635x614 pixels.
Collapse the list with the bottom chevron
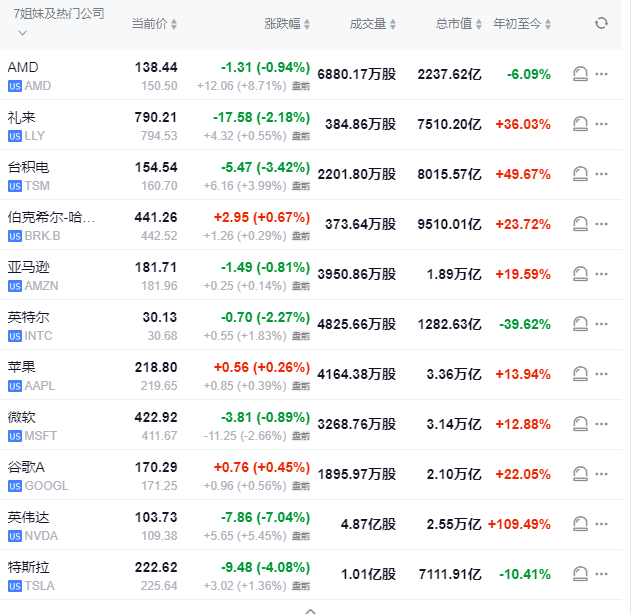pos(310,611)
